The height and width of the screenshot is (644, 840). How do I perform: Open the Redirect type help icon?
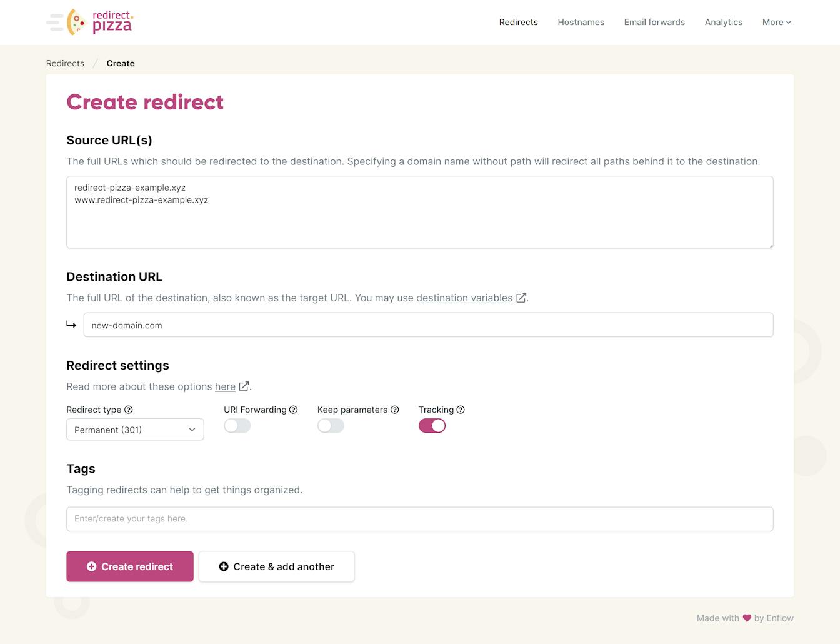(x=129, y=410)
